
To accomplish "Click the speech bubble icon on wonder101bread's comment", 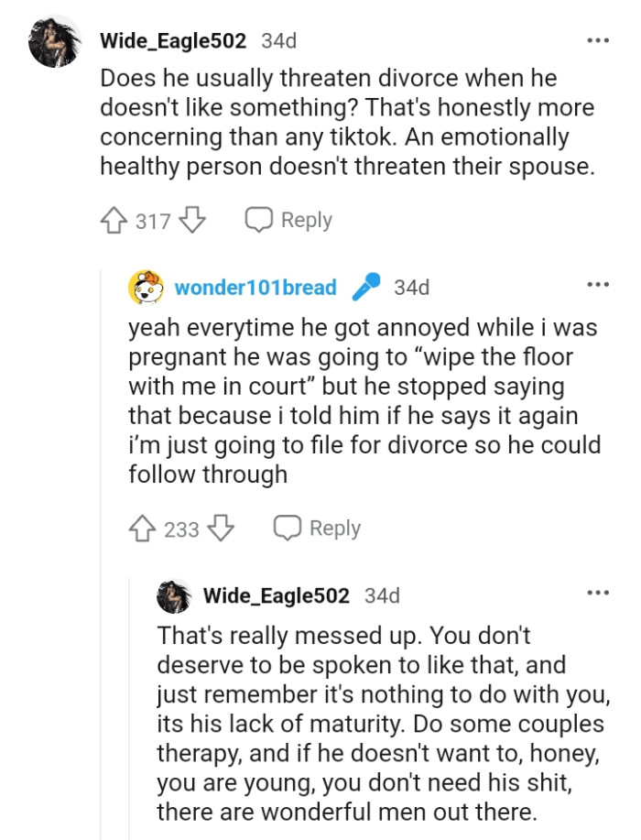I will tap(288, 528).
